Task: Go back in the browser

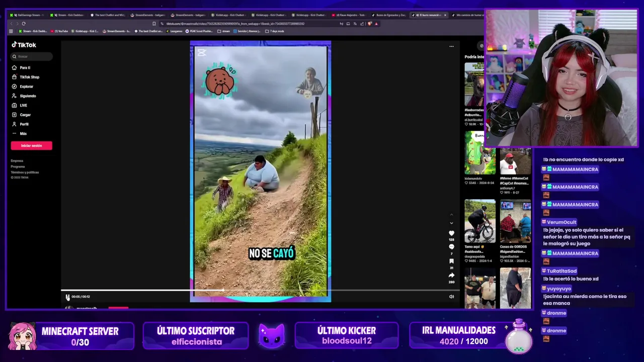Action: (x=12, y=24)
